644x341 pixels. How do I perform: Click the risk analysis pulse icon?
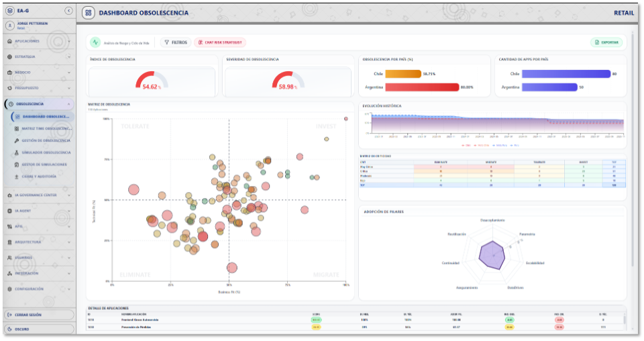tap(95, 42)
